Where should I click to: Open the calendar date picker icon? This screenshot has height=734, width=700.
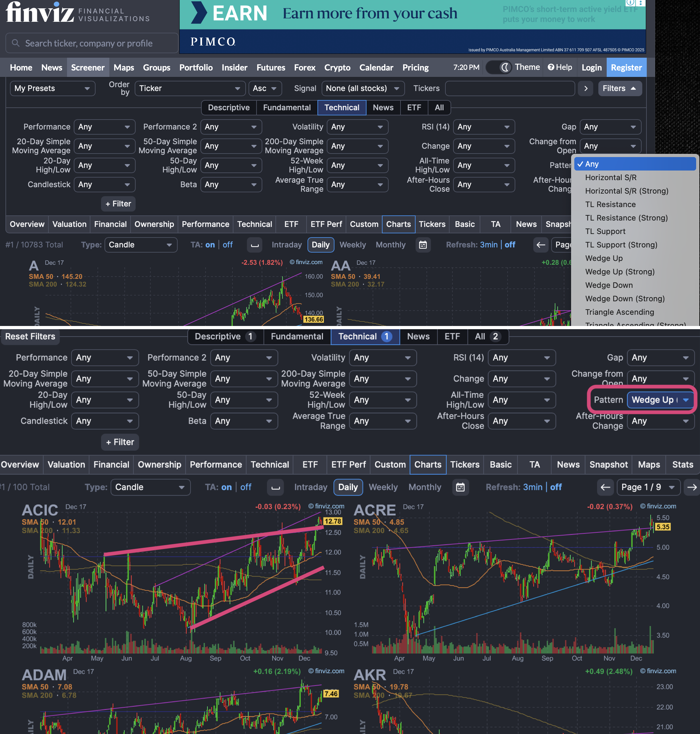coord(461,487)
